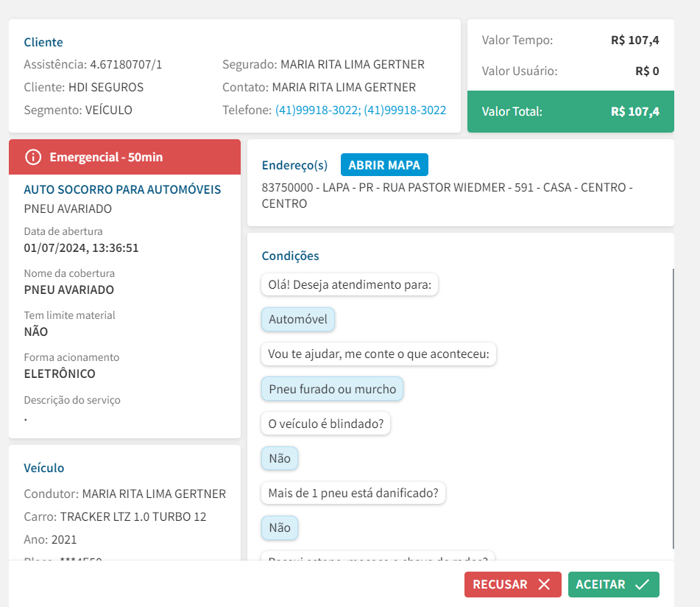Open the map with ABRIR MAPA
The height and width of the screenshot is (607, 700).
point(384,165)
